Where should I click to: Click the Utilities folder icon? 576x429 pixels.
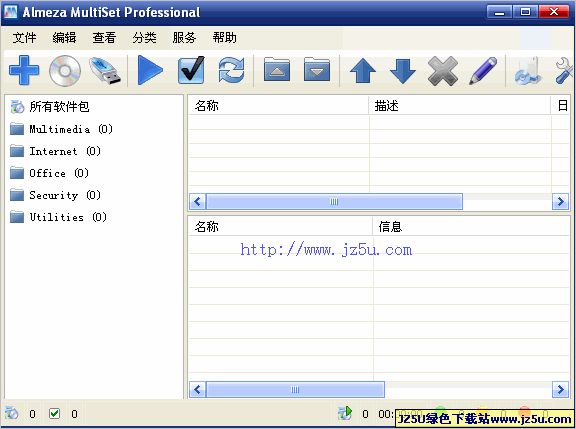17,217
